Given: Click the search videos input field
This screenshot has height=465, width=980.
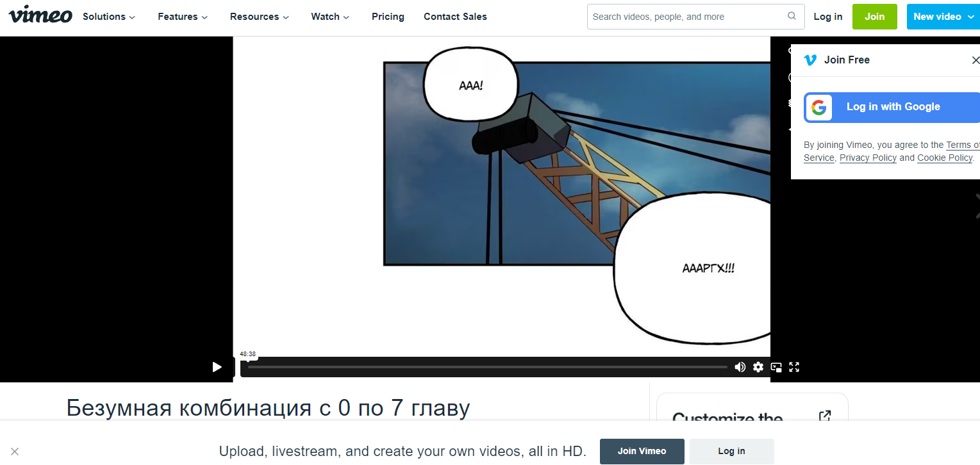Looking at the screenshot, I should pyautogui.click(x=679, y=16).
